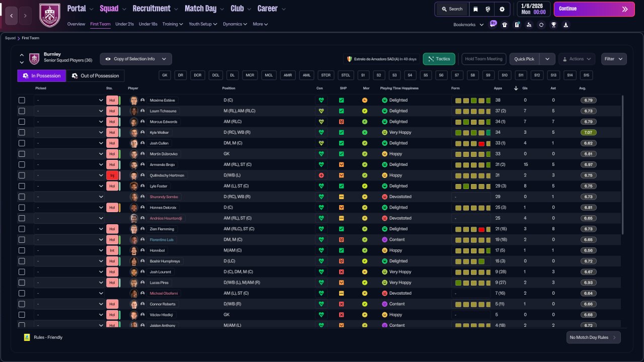Open the notifications speech bubble icon

tap(493, 24)
